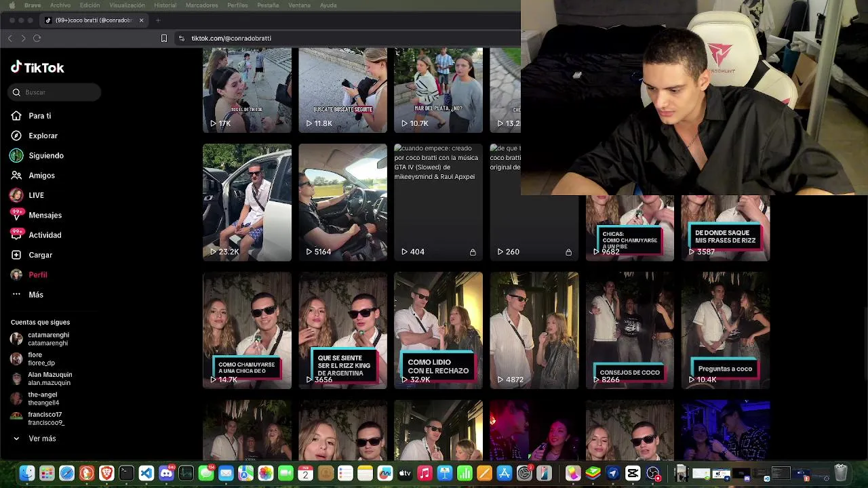Screen dimensions: 868x488
Task: Open the Music app from the dock
Action: pos(425,473)
